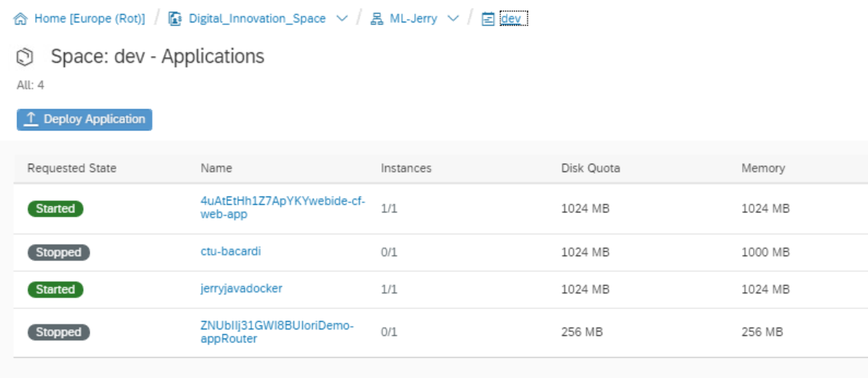Open the Digital_Innovation_Space breadcrumb link
This screenshot has height=378, width=868.
click(257, 19)
